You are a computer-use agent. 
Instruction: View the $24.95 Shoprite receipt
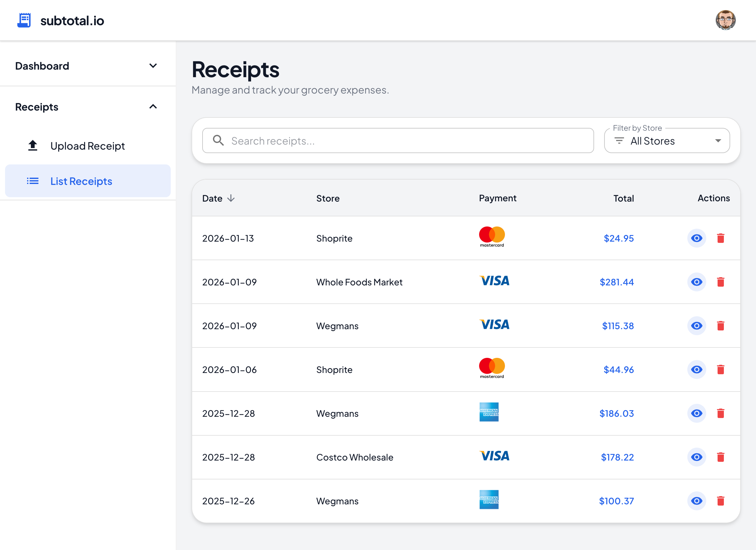pyautogui.click(x=697, y=238)
